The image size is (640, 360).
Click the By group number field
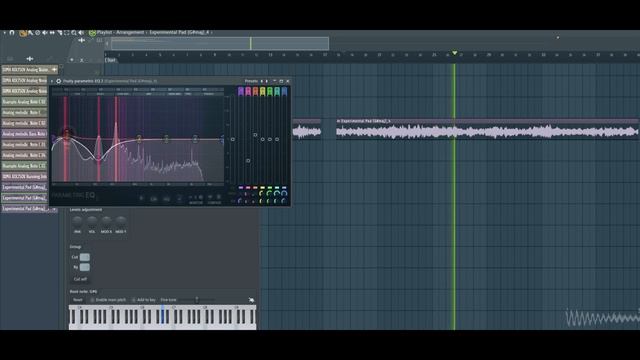pyautogui.click(x=84, y=267)
